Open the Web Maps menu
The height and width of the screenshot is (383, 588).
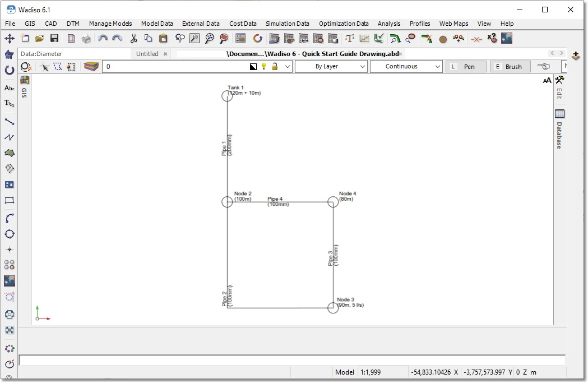[x=453, y=24]
